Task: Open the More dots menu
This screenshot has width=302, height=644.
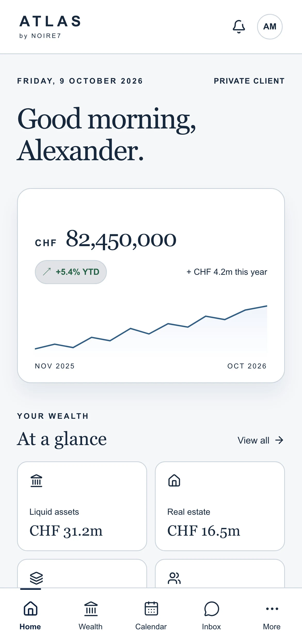Action: (272, 609)
